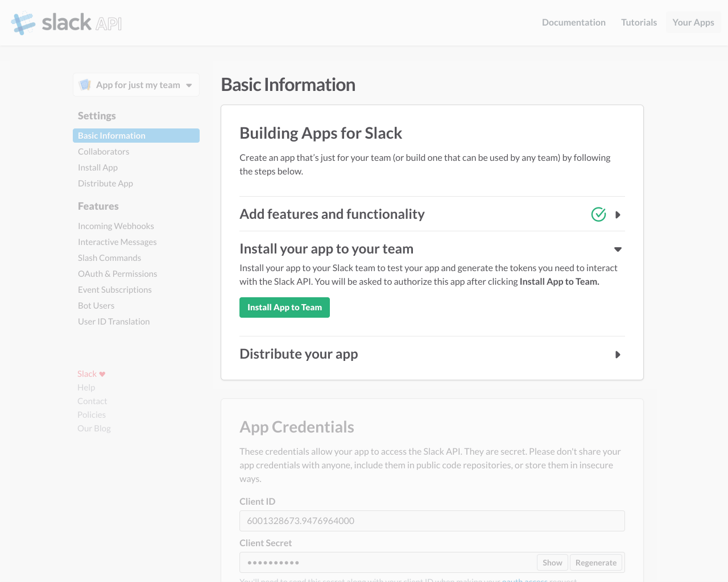Open Incoming Webhooks feature page
Image resolution: width=728 pixels, height=582 pixels.
click(116, 226)
